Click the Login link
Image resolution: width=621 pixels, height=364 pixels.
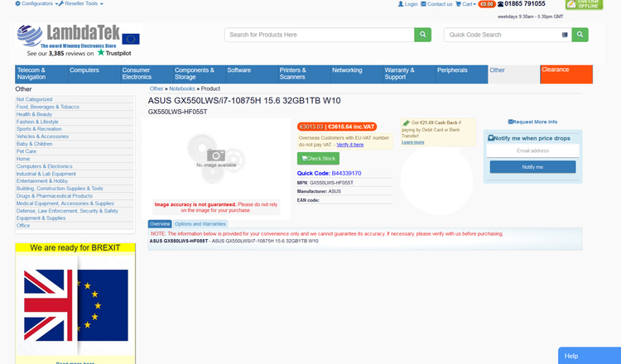pos(407,4)
